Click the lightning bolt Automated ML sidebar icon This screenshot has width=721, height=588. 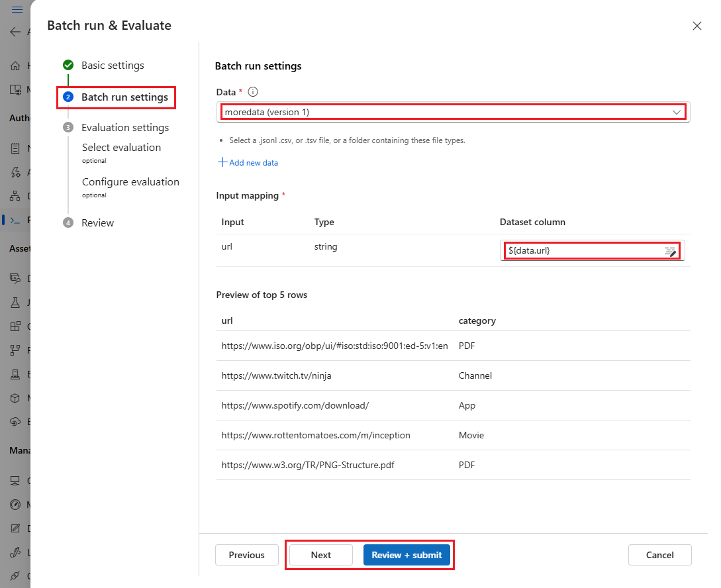click(15, 172)
